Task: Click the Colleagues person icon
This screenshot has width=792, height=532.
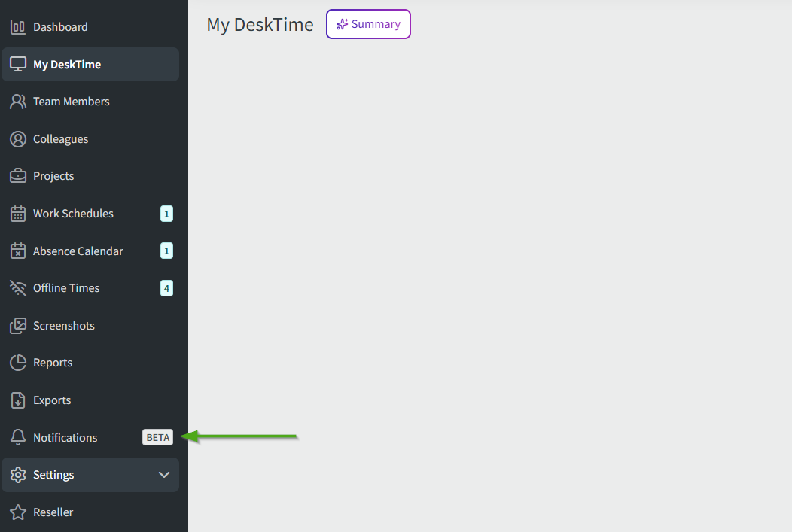Action: click(x=18, y=139)
